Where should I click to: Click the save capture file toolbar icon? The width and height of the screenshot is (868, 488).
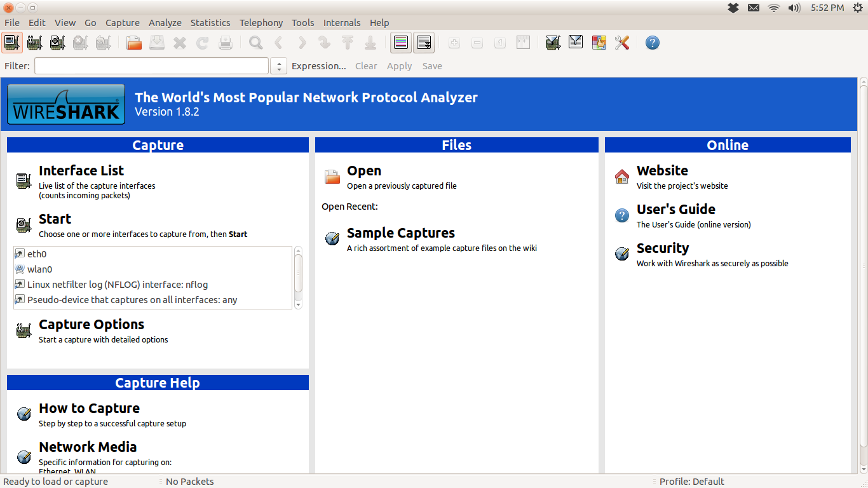click(157, 43)
